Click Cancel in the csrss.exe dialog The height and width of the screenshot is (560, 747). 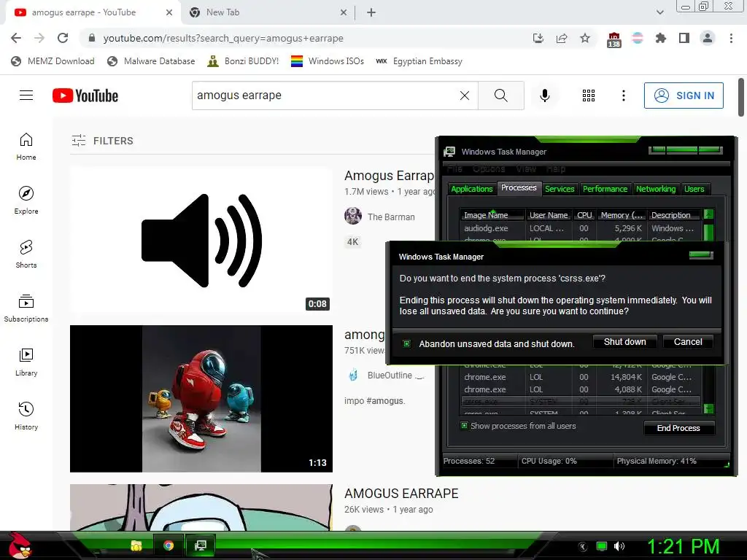(x=688, y=342)
